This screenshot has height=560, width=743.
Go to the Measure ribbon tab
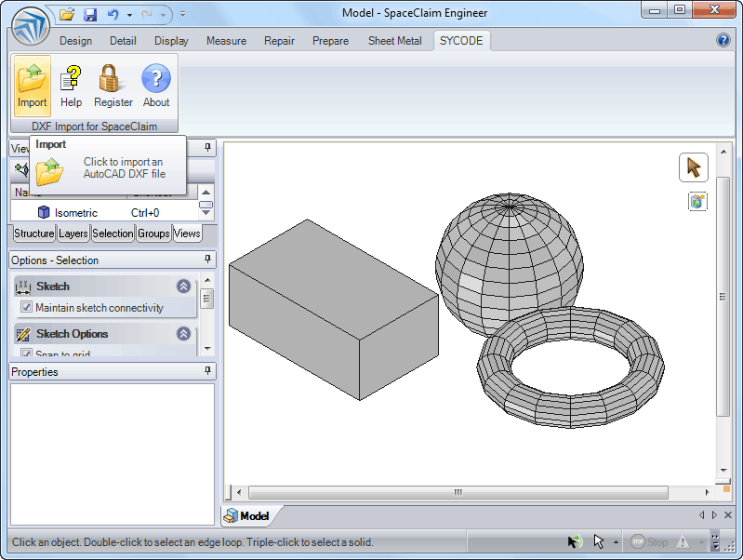click(x=227, y=41)
